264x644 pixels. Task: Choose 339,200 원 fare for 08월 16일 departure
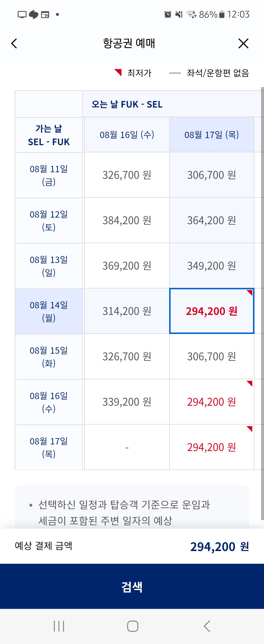127,402
